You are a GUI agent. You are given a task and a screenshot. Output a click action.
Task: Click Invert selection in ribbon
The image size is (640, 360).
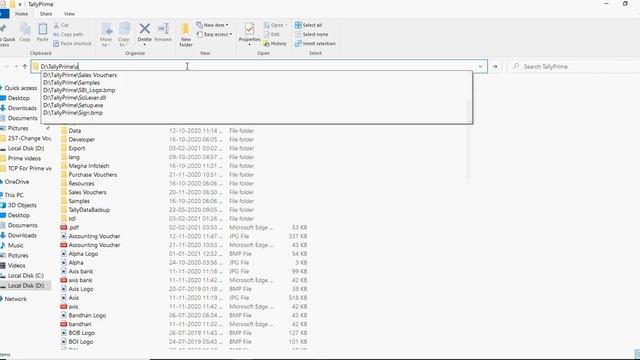[x=315, y=43]
